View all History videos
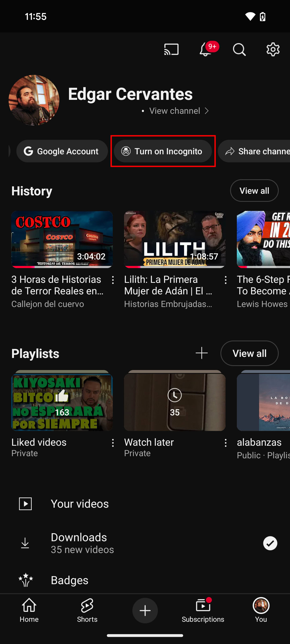The height and width of the screenshot is (644, 290). pyautogui.click(x=254, y=191)
